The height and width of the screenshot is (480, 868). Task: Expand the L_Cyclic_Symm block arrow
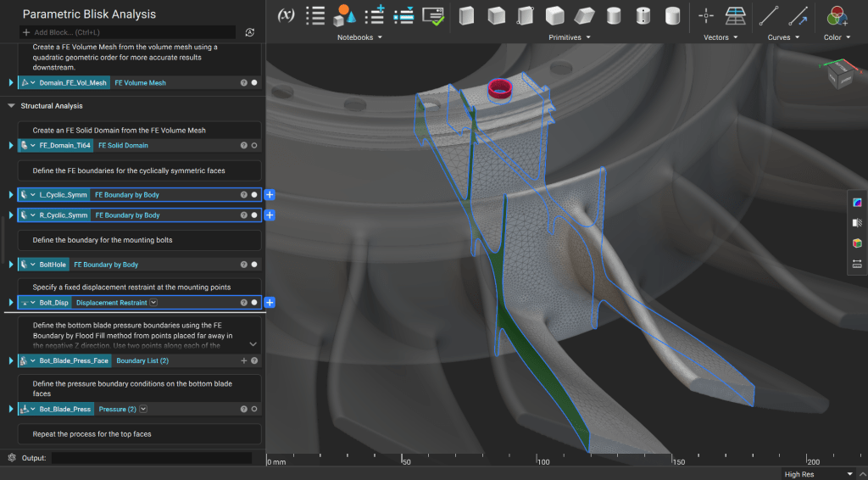pyautogui.click(x=11, y=195)
